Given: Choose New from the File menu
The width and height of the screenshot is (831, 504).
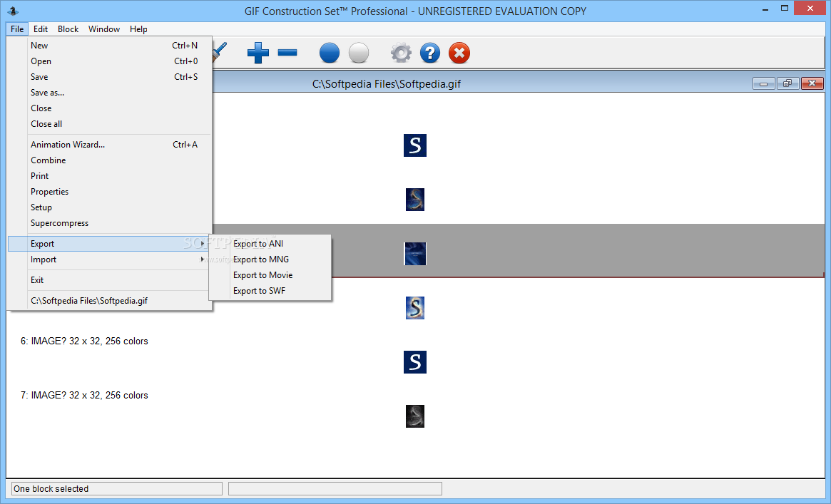Looking at the screenshot, I should pyautogui.click(x=110, y=46).
